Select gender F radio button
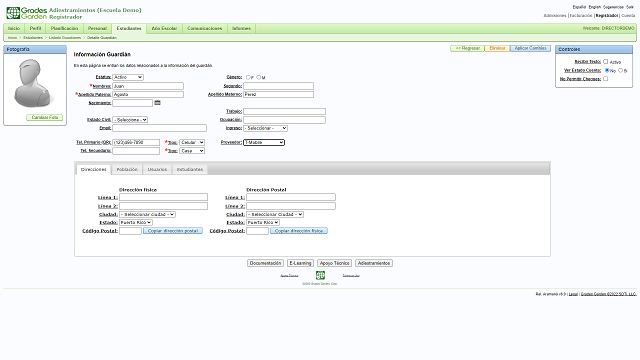640x360 pixels. coord(248,77)
